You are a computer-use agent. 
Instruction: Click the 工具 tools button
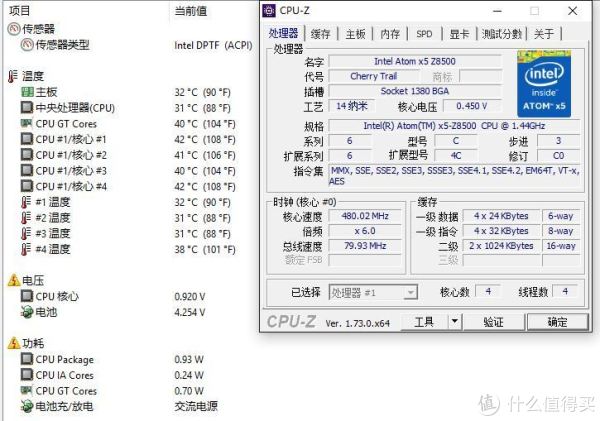coord(424,321)
